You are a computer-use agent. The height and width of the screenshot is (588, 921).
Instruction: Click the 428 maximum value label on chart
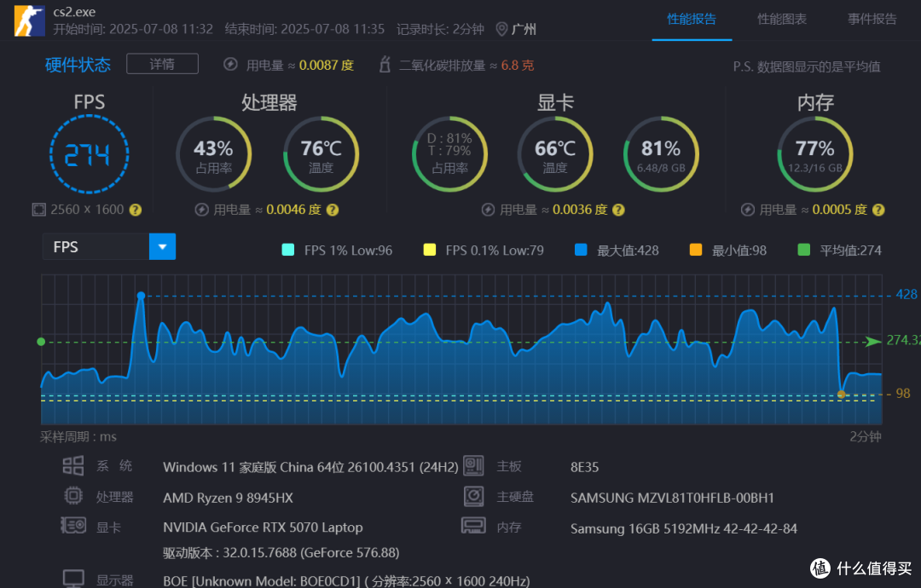tap(906, 295)
